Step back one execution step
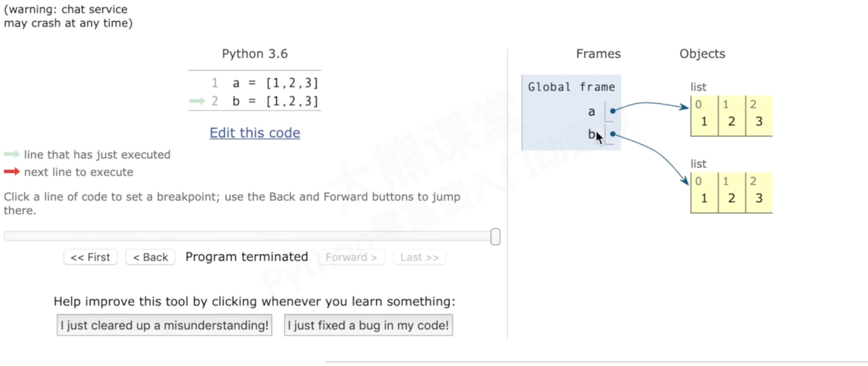 tap(150, 257)
